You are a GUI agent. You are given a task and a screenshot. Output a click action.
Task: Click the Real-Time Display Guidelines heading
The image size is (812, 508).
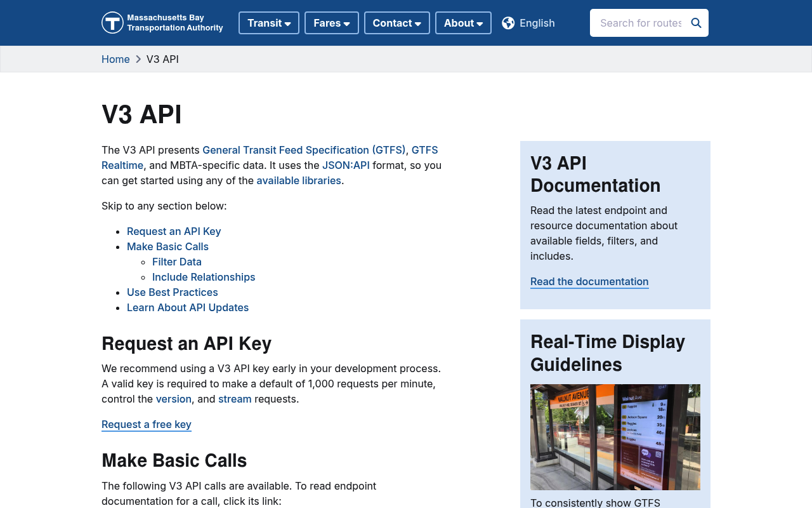[x=608, y=353]
